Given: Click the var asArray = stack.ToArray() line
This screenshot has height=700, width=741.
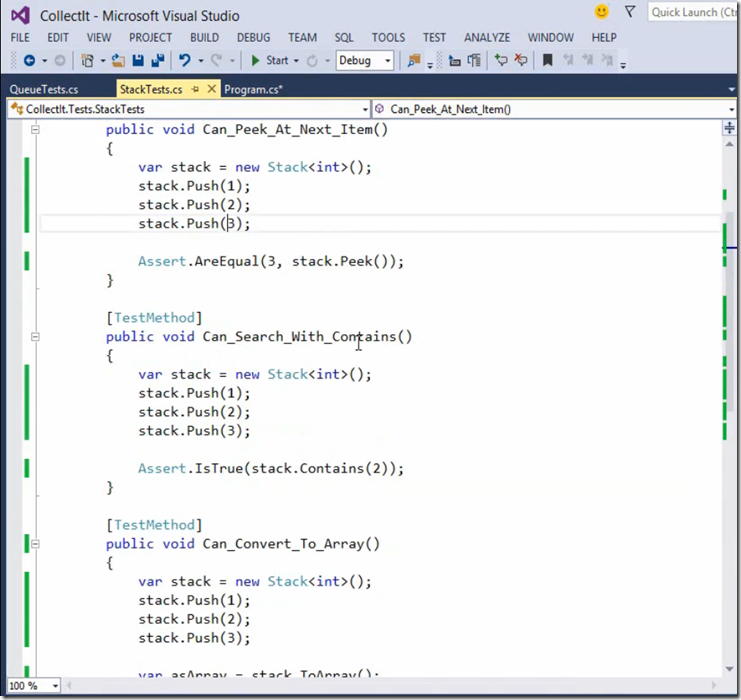Looking at the screenshot, I should tap(258, 674).
